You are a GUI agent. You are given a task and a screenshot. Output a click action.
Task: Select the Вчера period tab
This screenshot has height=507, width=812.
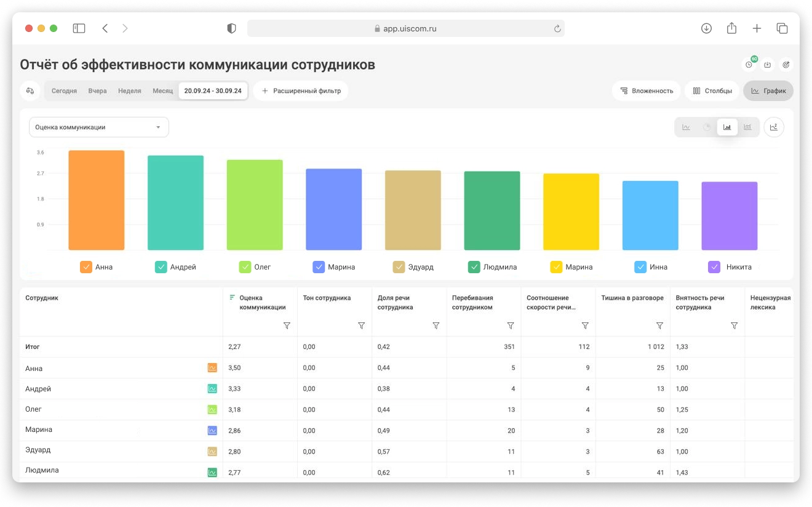point(97,90)
